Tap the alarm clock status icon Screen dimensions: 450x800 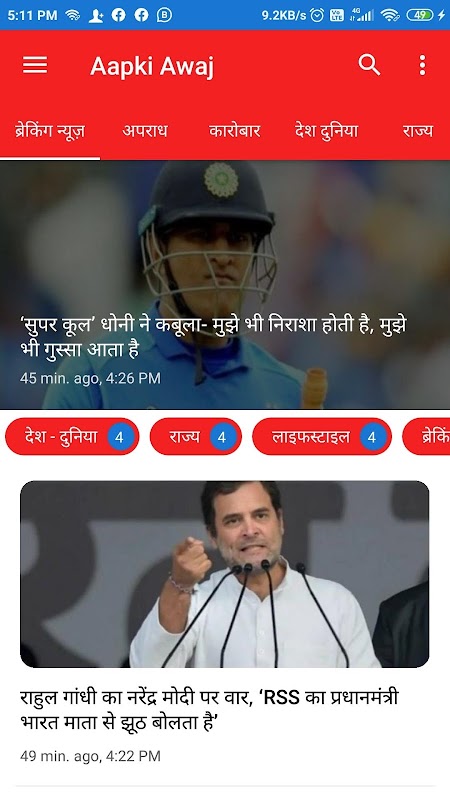pos(317,15)
